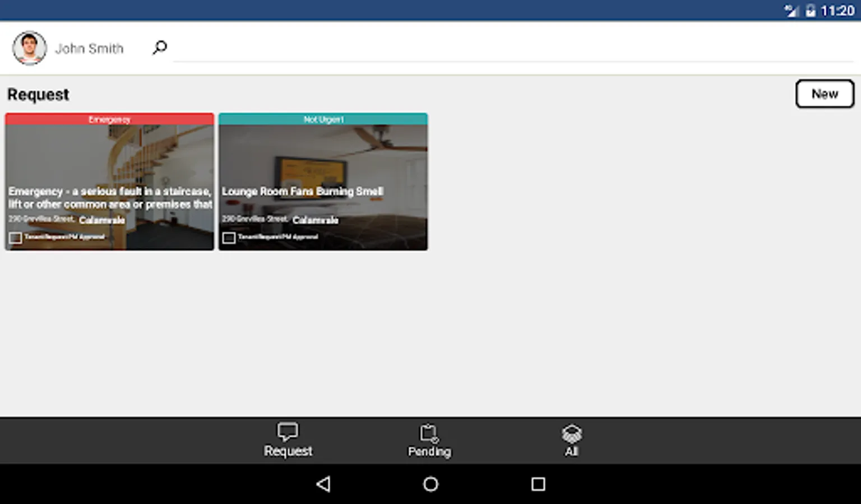Tap the Android home button
This screenshot has height=504, width=861.
click(x=430, y=484)
